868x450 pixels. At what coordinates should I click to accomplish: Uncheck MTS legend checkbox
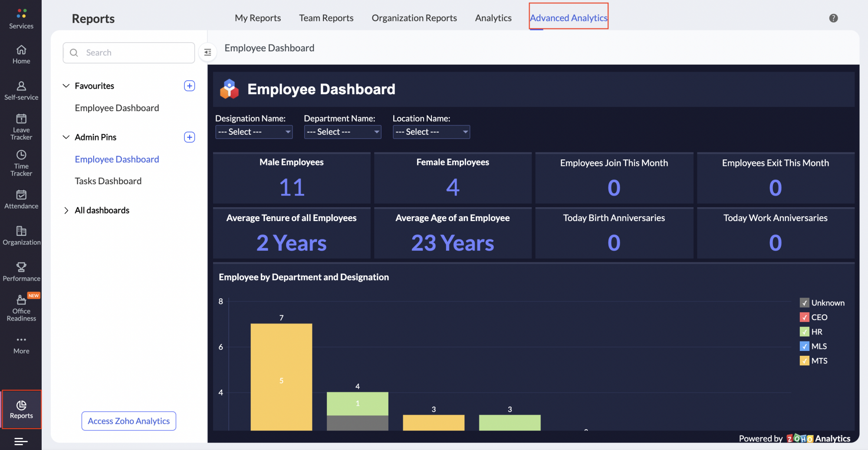click(x=804, y=361)
